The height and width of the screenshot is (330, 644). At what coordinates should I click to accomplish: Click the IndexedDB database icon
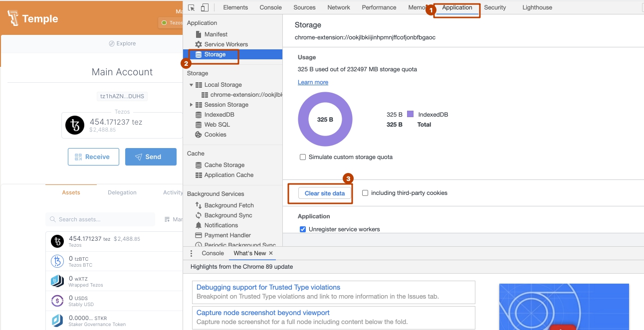click(x=199, y=115)
